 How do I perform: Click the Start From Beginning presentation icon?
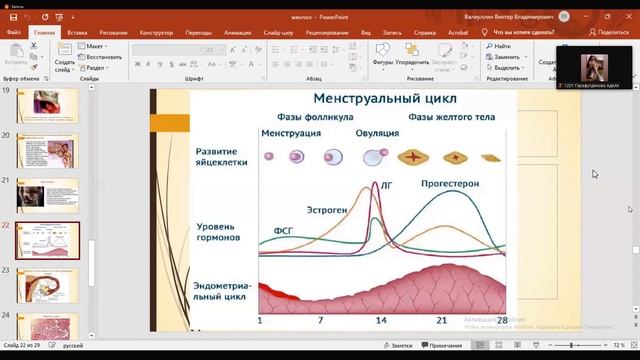[x=59, y=17]
